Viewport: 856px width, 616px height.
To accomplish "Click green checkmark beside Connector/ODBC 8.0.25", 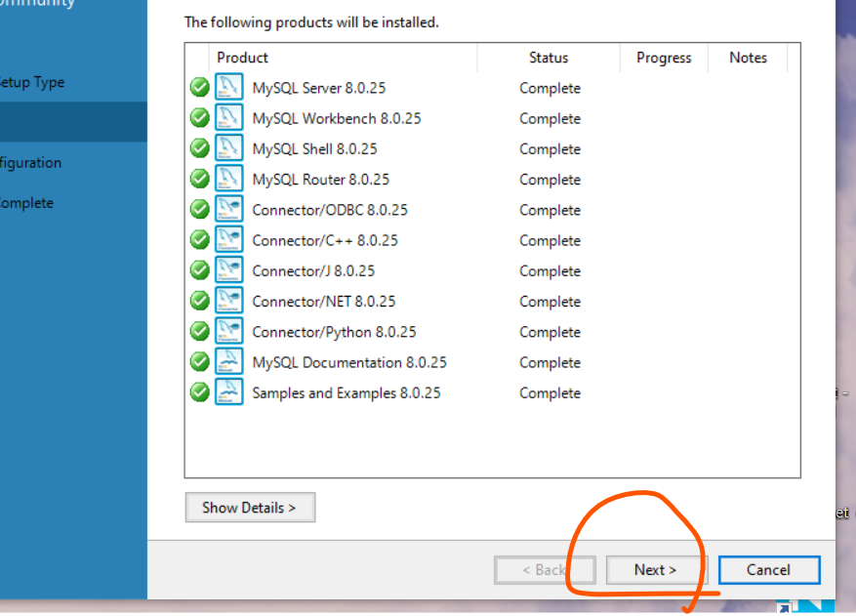I will click(200, 210).
